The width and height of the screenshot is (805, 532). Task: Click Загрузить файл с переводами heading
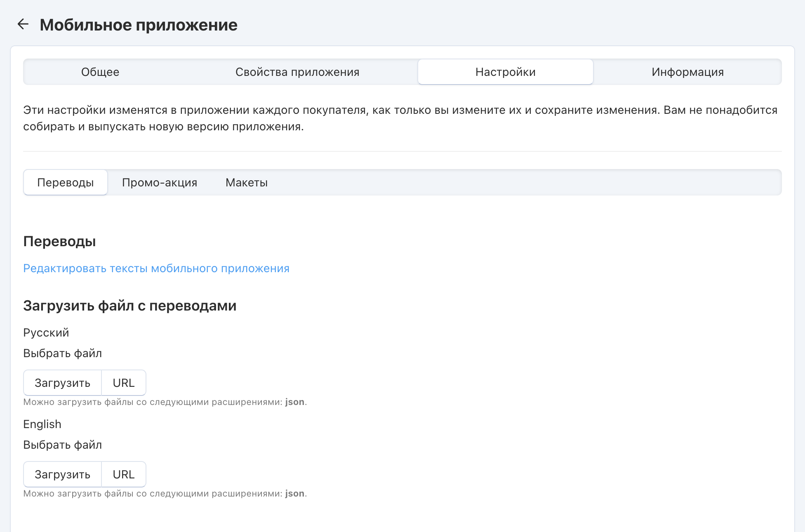[x=130, y=306]
